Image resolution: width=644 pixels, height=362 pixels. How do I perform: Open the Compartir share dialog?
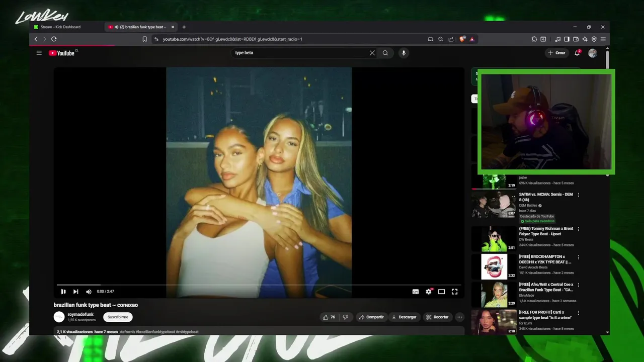(371, 317)
